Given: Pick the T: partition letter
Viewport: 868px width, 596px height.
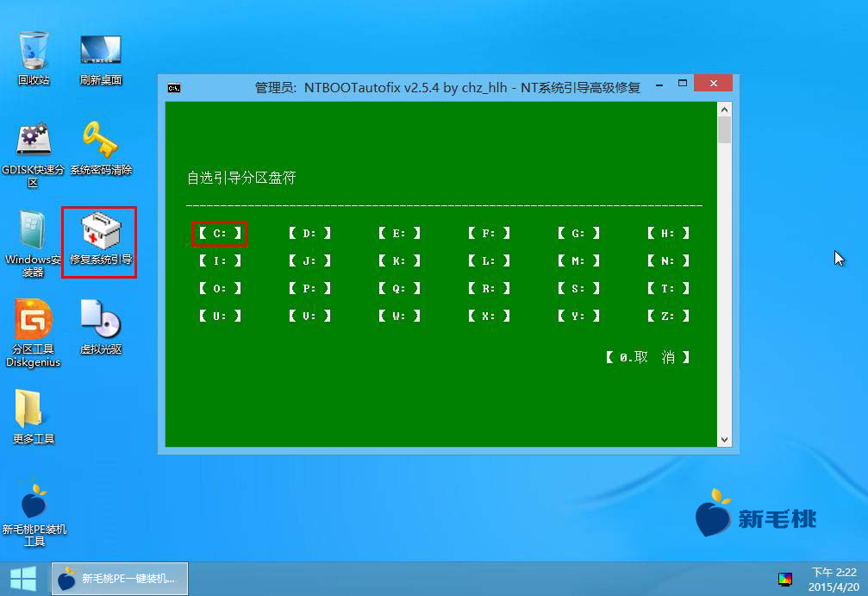Looking at the screenshot, I should (668, 289).
